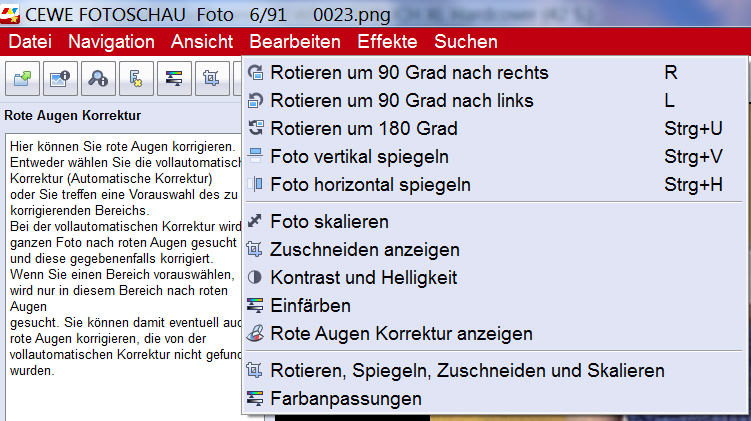
Task: Choose Rote Augen Korrektur anzeigen
Action: (495, 333)
